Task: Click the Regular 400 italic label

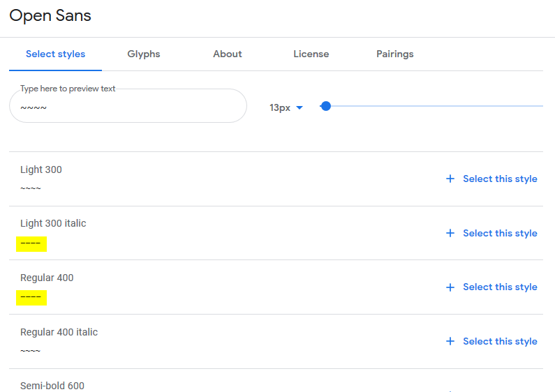Action: click(59, 332)
